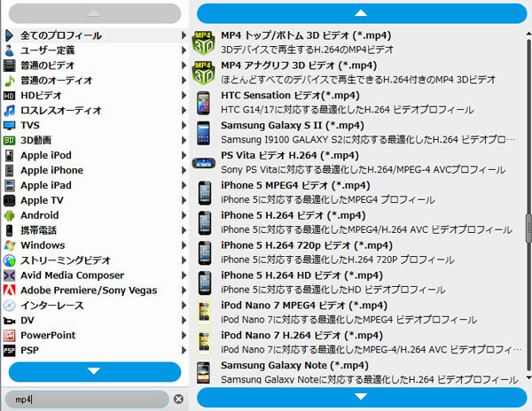Screen dimensions: 532x411
Task: Click the scrollbar up arrow in profile list
Action: 529,34
